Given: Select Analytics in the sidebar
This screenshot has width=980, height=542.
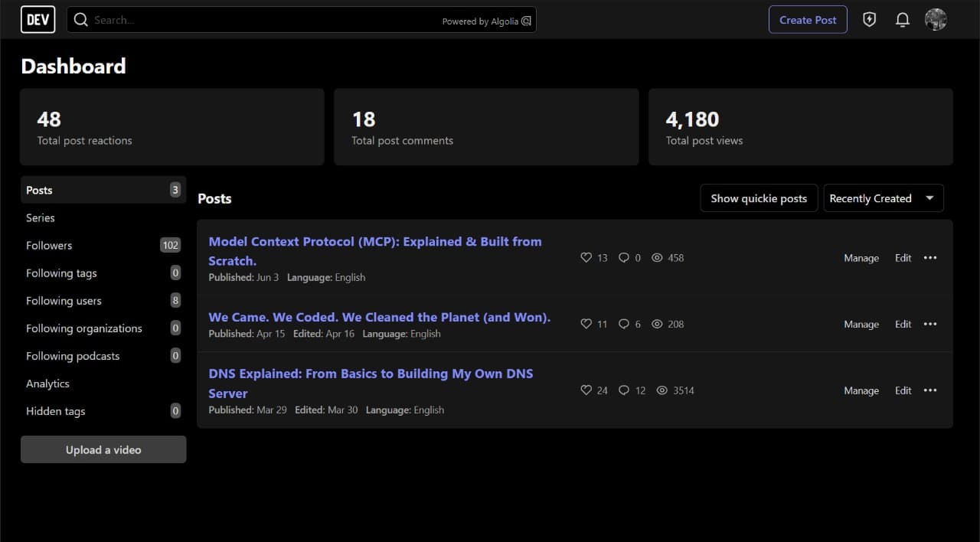Looking at the screenshot, I should click(x=47, y=384).
